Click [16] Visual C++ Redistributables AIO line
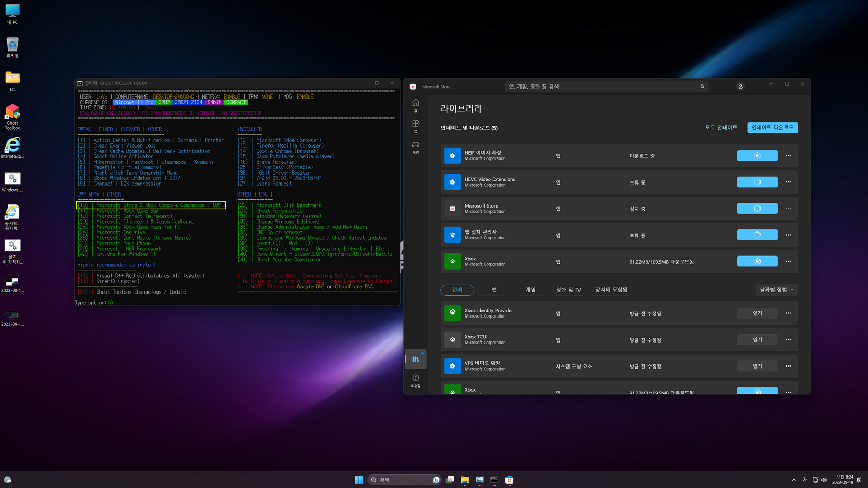 141,276
